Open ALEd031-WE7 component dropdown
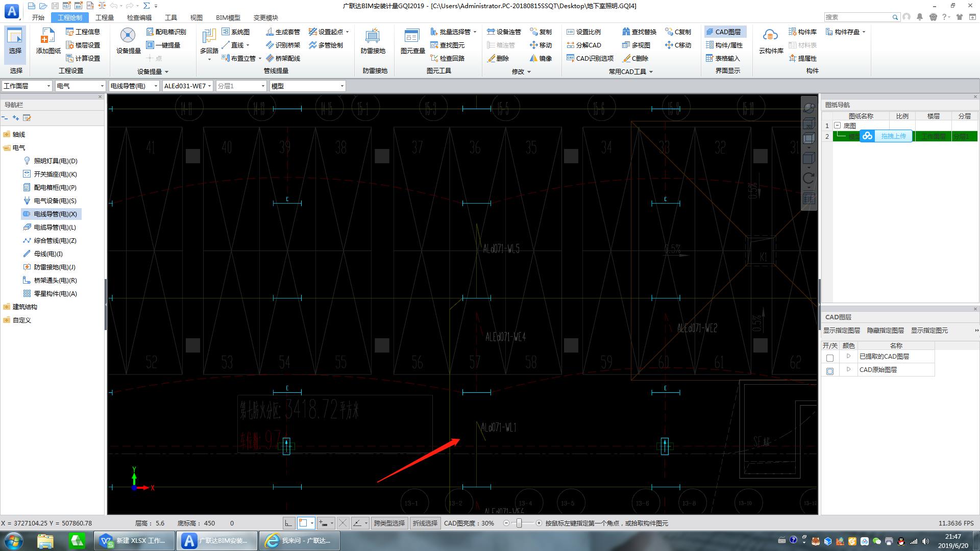The height and width of the screenshot is (551, 980). pyautogui.click(x=187, y=86)
